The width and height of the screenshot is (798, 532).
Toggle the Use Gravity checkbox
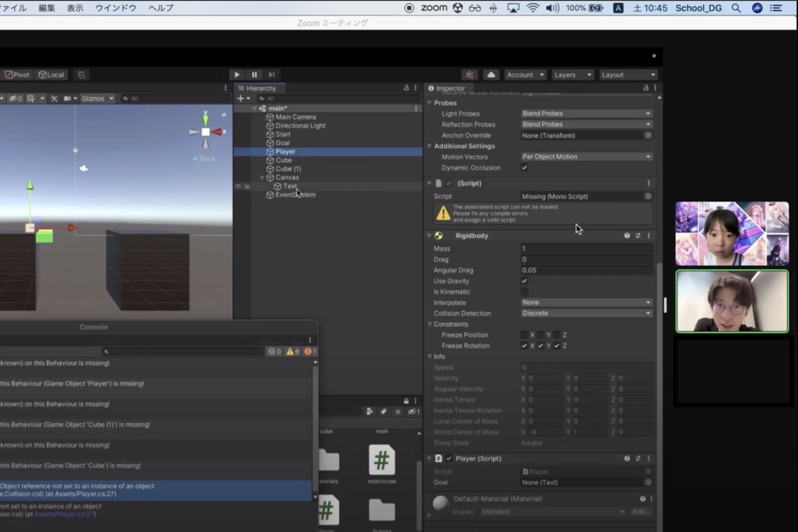point(524,281)
